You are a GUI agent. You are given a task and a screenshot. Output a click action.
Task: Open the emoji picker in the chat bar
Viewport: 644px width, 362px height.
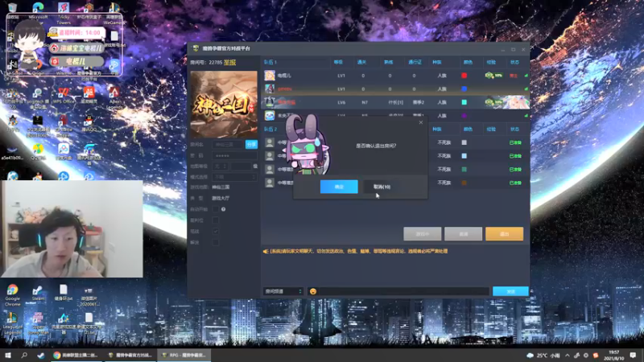click(x=313, y=291)
